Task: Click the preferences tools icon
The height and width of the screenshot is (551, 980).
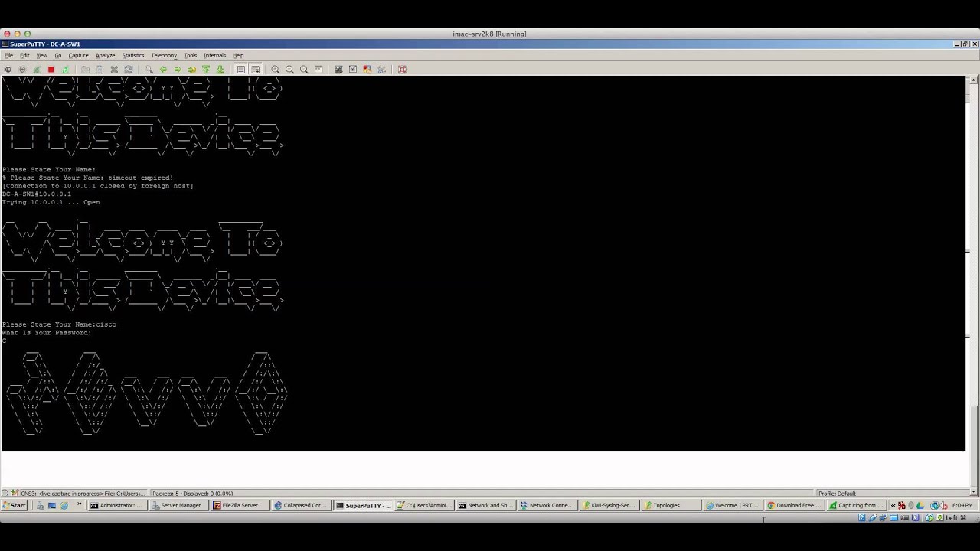Action: [381, 70]
